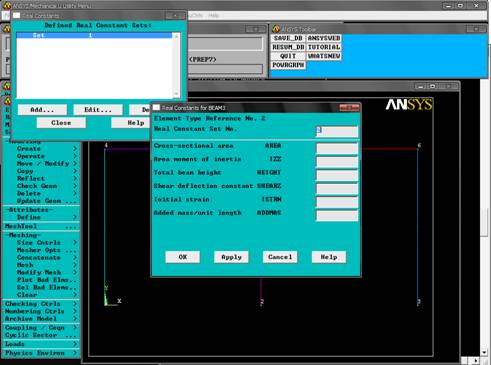491x365 pixels.
Task: Click Add... in Real Constants window
Action: tap(42, 110)
